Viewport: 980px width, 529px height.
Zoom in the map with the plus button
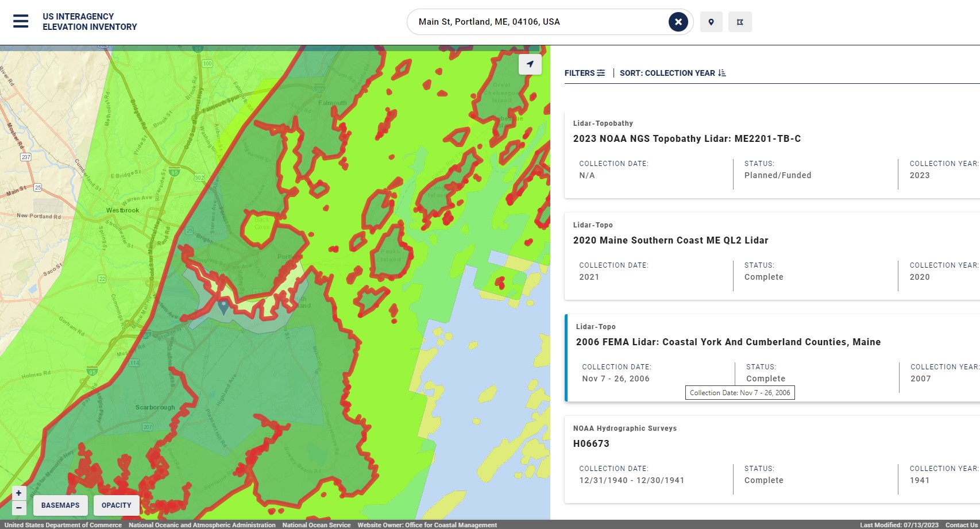(x=19, y=493)
